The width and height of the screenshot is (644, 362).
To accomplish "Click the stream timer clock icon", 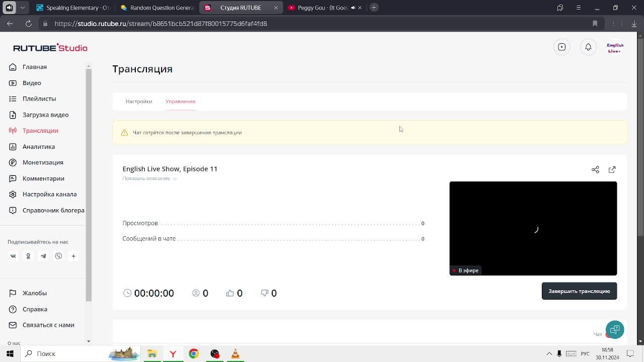I will [x=127, y=293].
